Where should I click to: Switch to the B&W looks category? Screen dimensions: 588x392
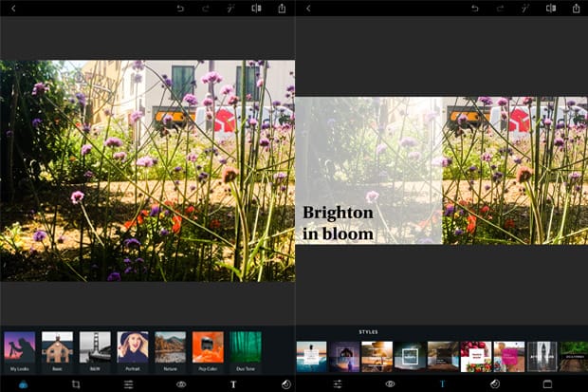click(95, 352)
